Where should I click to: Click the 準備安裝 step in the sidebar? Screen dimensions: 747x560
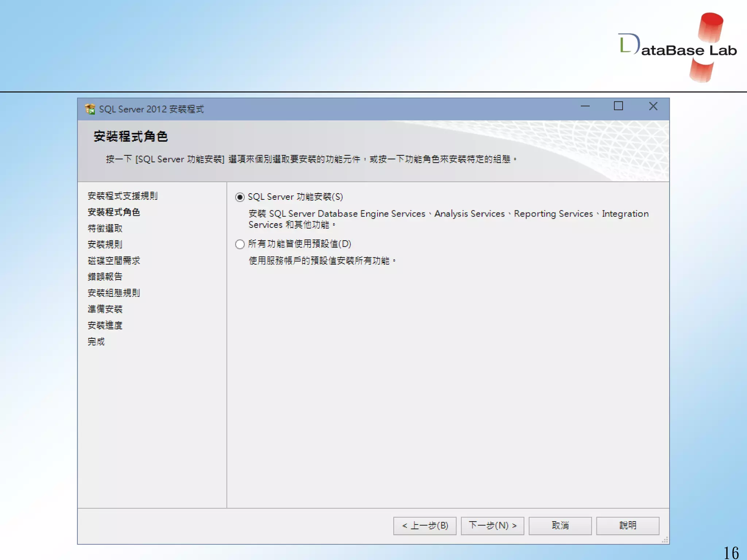point(105,309)
